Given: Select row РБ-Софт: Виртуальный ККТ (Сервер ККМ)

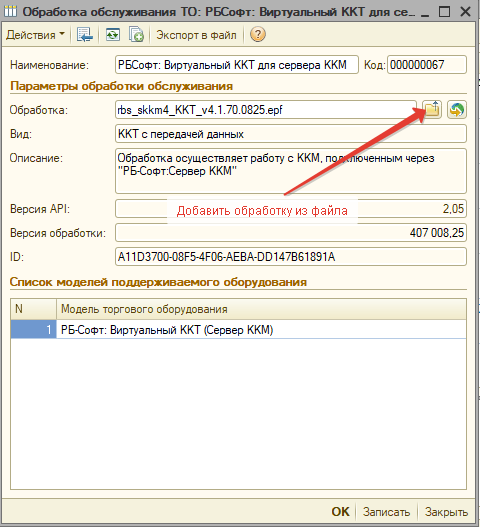Looking at the screenshot, I should pos(238,329).
